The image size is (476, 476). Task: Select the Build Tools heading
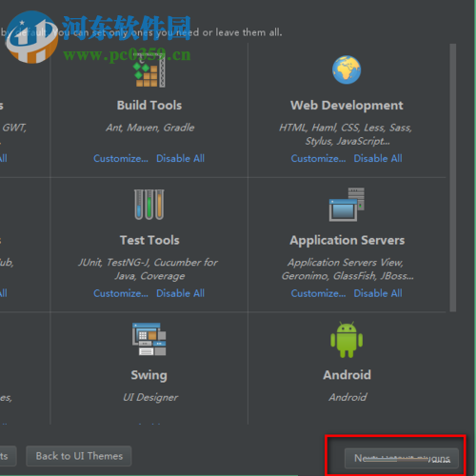149,105
